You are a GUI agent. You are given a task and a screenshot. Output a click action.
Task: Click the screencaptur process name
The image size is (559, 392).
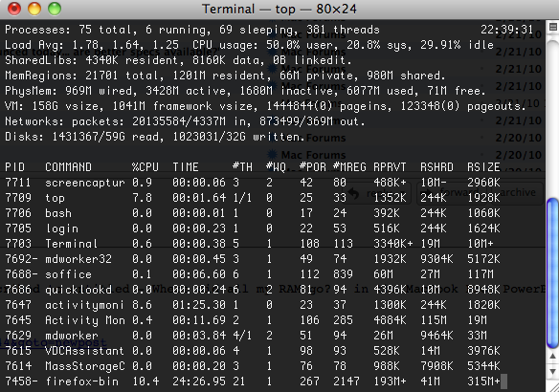tap(85, 183)
